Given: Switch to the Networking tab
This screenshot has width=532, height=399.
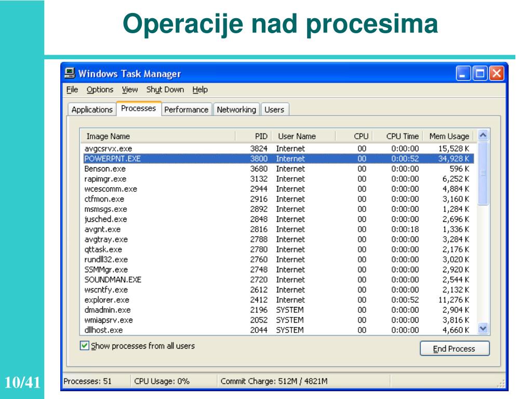Looking at the screenshot, I should 236,110.
